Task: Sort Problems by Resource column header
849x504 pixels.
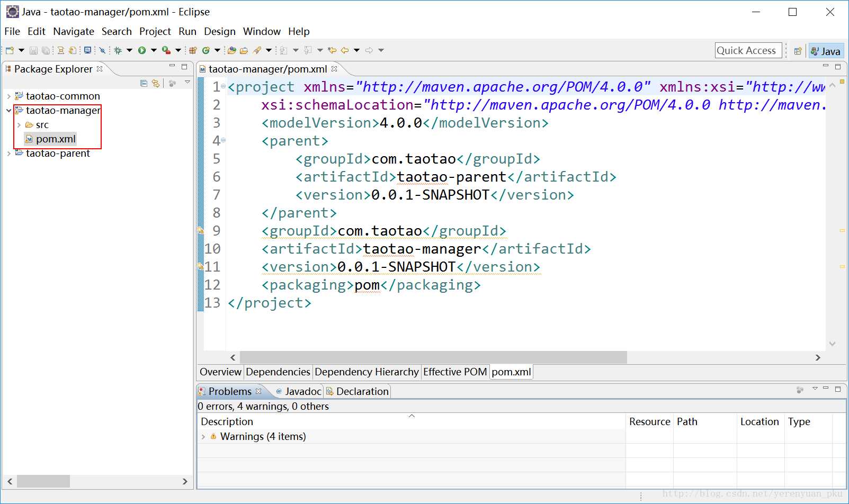Action: (650, 421)
